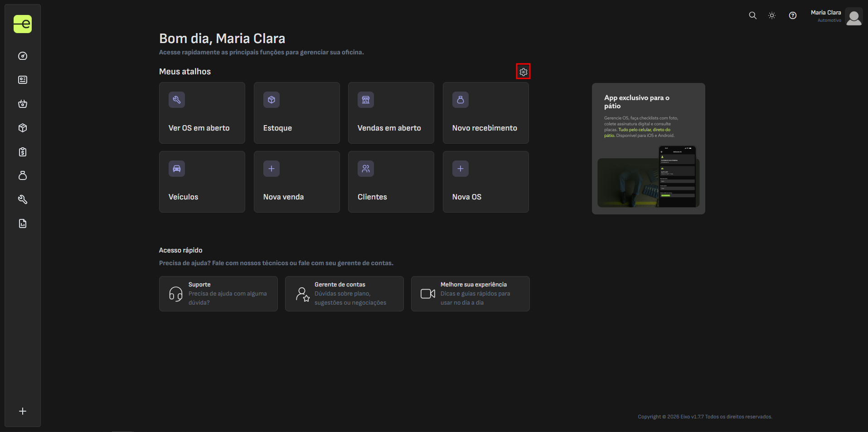Select the Estoque shortcut card
The width and height of the screenshot is (868, 432).
click(x=296, y=113)
